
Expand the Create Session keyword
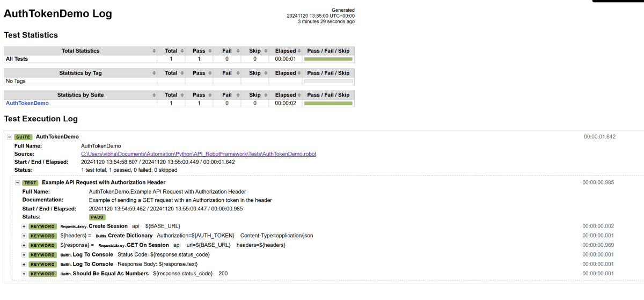[x=24, y=226]
